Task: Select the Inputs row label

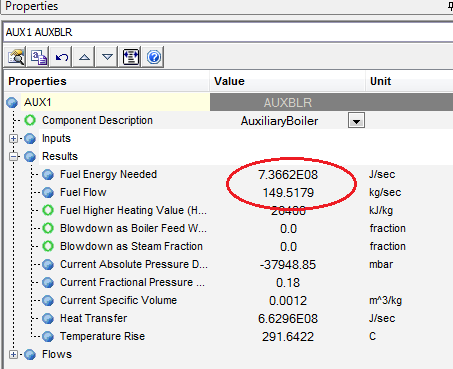Action: point(56,138)
